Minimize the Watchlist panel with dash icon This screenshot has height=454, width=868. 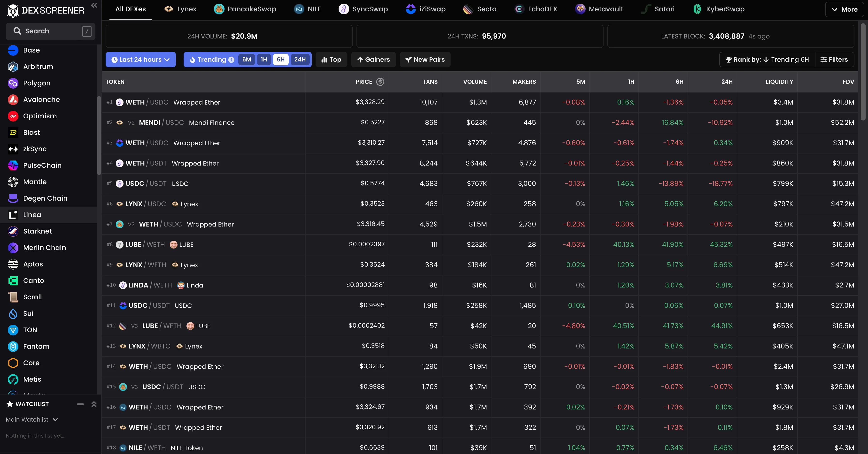80,404
